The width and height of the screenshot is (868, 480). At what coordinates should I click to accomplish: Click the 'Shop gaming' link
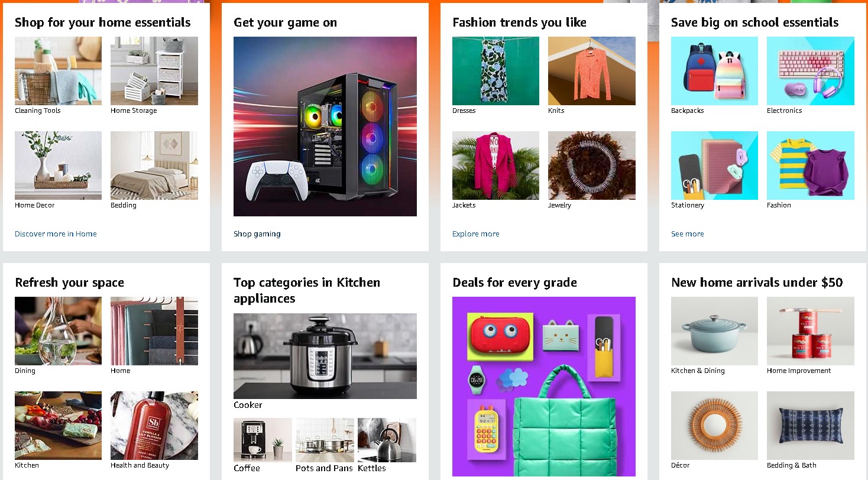[257, 234]
